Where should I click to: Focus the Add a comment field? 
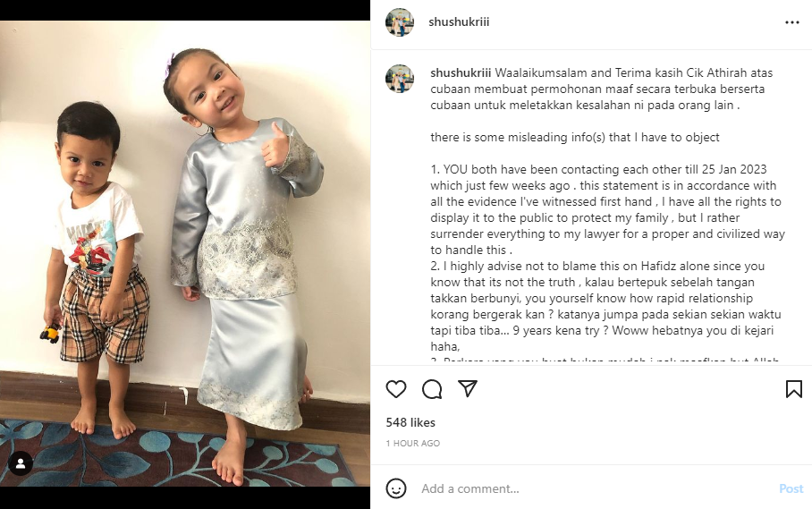coord(596,488)
